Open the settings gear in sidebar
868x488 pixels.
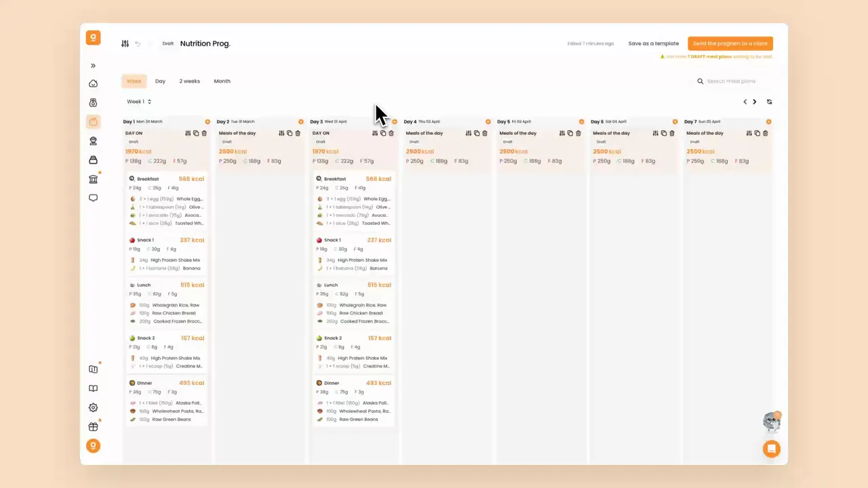click(93, 407)
